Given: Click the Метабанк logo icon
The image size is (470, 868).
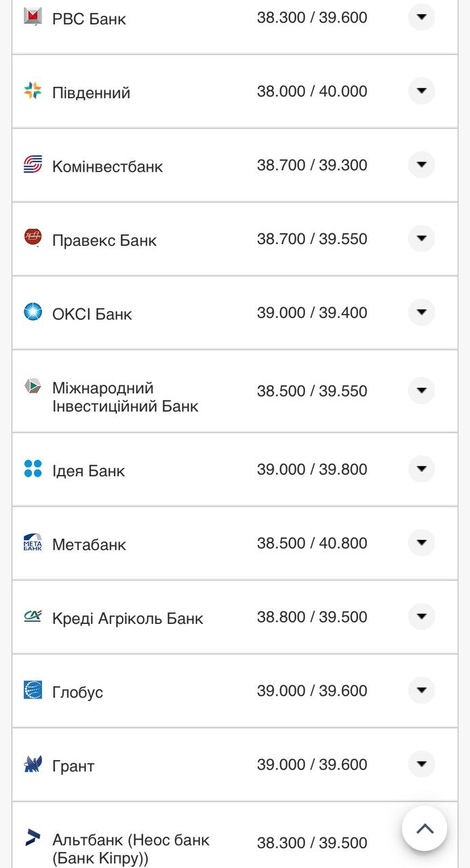Looking at the screenshot, I should [x=33, y=542].
